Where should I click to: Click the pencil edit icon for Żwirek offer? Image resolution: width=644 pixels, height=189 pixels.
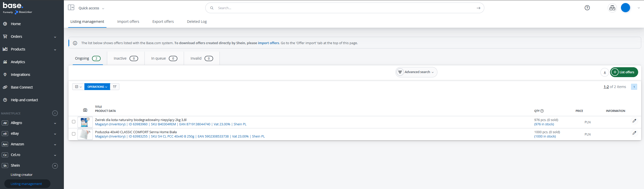click(x=634, y=121)
